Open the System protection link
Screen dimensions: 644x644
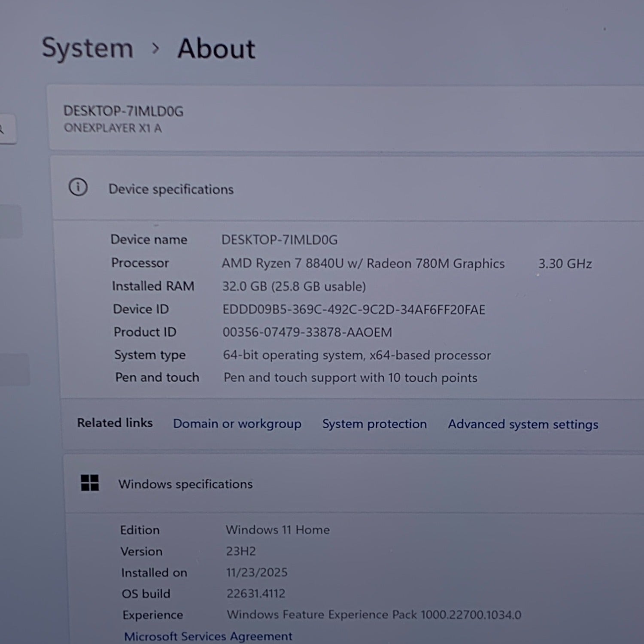pyautogui.click(x=374, y=424)
